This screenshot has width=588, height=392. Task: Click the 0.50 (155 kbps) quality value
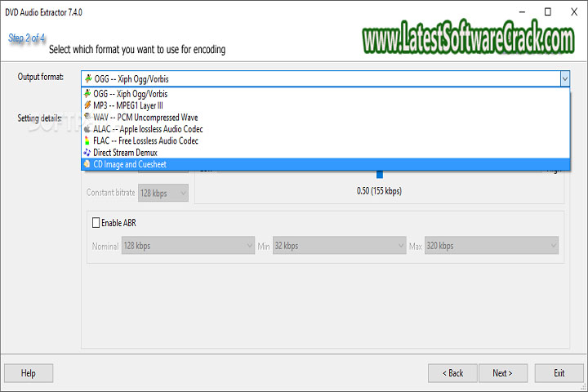(x=379, y=191)
